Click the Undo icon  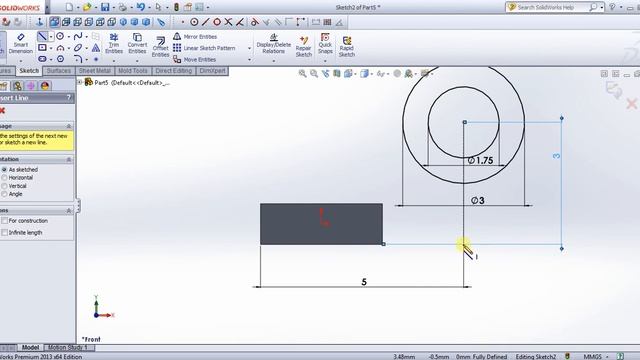coord(140,7)
